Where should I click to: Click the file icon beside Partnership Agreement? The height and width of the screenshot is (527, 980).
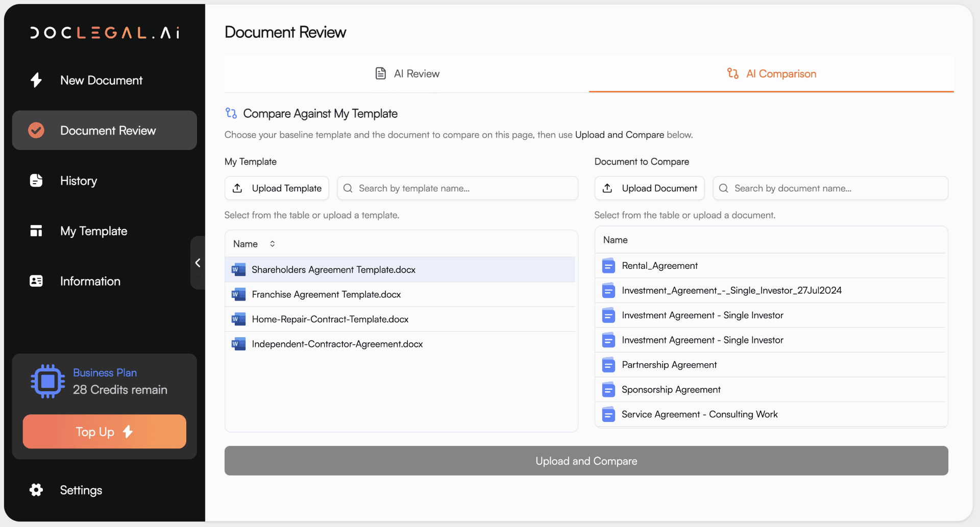coord(608,365)
